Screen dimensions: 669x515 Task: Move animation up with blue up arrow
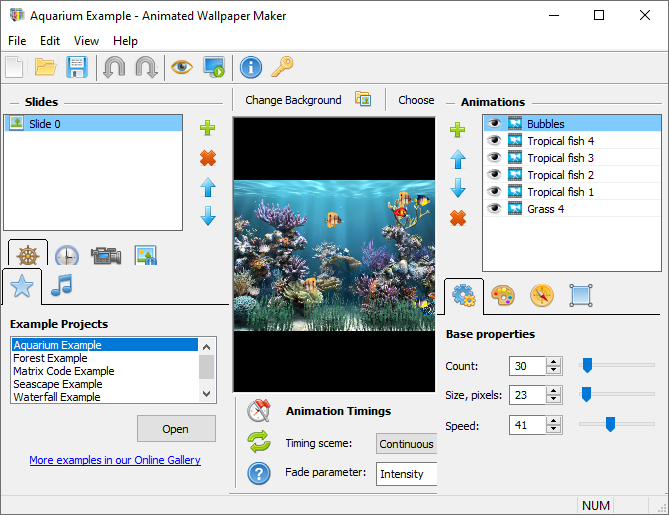pos(458,158)
